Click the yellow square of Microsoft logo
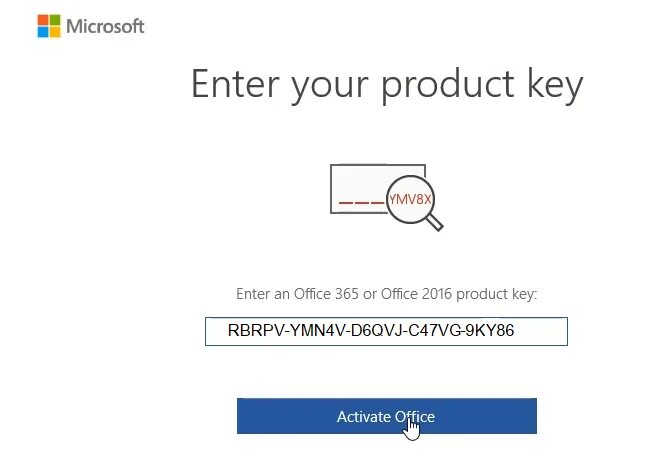This screenshot has width=667, height=471. pos(54,32)
